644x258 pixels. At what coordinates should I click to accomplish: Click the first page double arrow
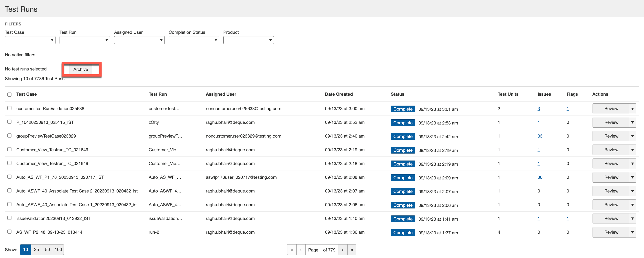click(x=291, y=250)
